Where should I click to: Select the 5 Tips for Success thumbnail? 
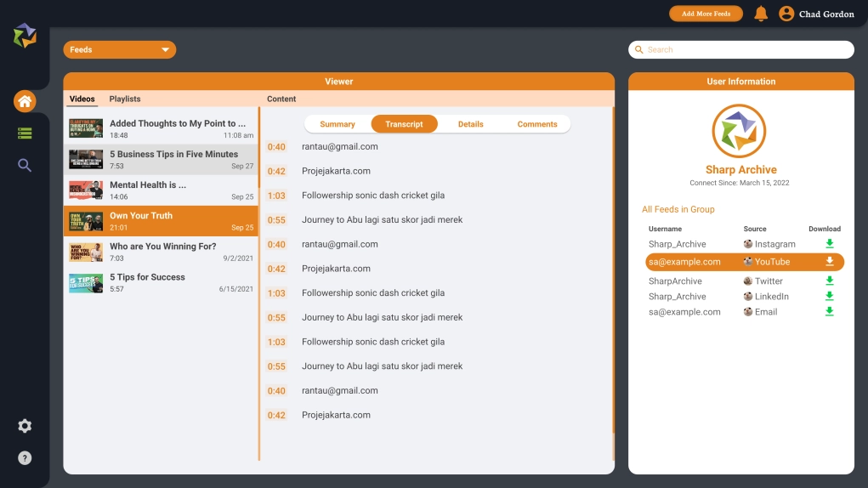point(86,283)
